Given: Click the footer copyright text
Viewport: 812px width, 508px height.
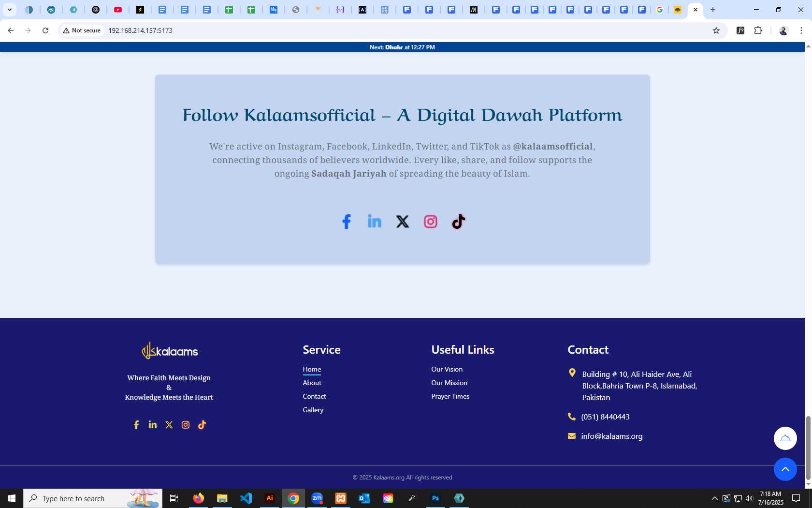Looking at the screenshot, I should pyautogui.click(x=402, y=478).
